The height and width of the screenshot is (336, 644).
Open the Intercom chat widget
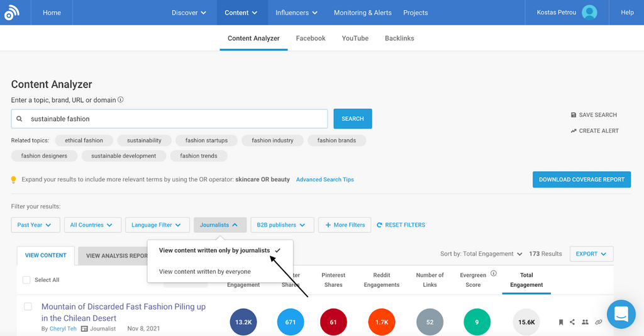tap(621, 313)
